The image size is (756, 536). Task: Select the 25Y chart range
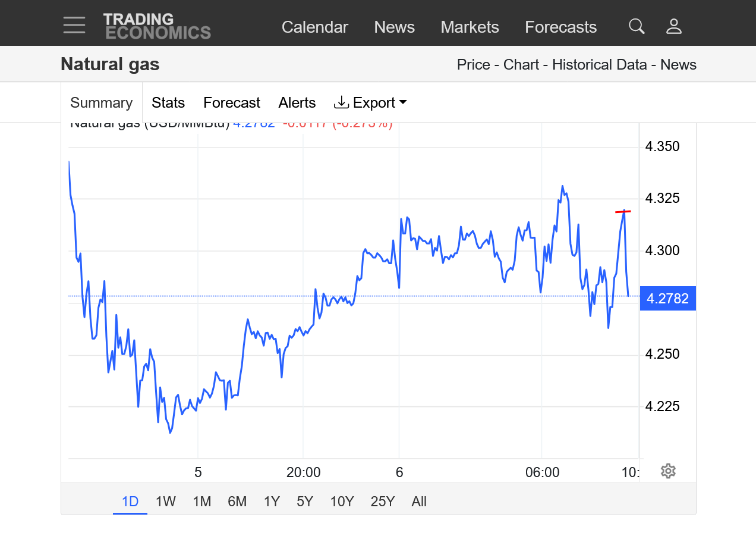[x=382, y=501]
